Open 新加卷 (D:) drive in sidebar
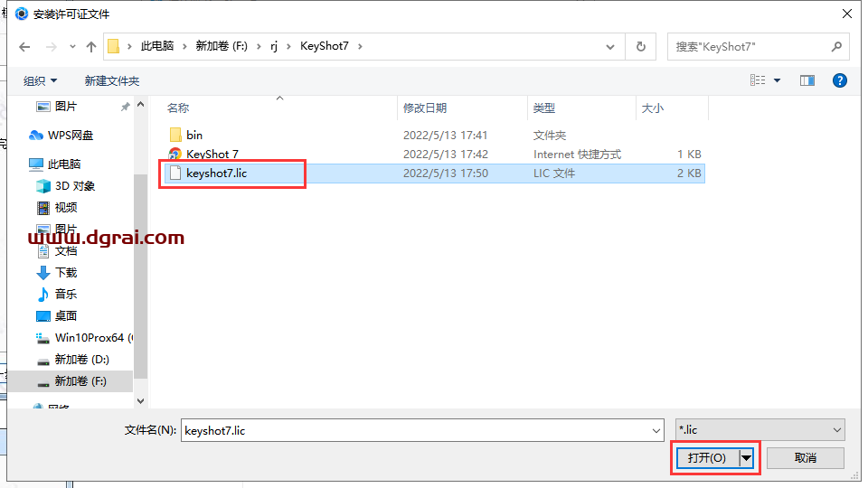The image size is (868, 488). pos(82,360)
